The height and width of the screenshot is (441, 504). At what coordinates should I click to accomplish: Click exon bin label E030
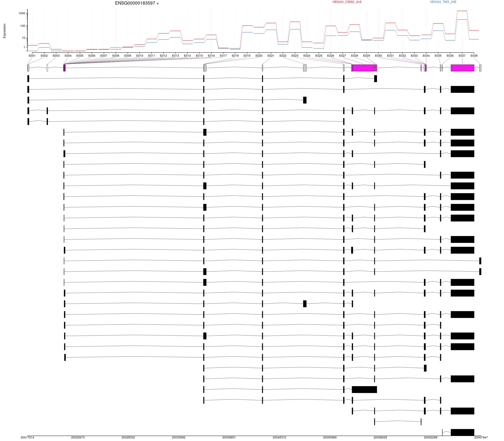(378, 56)
